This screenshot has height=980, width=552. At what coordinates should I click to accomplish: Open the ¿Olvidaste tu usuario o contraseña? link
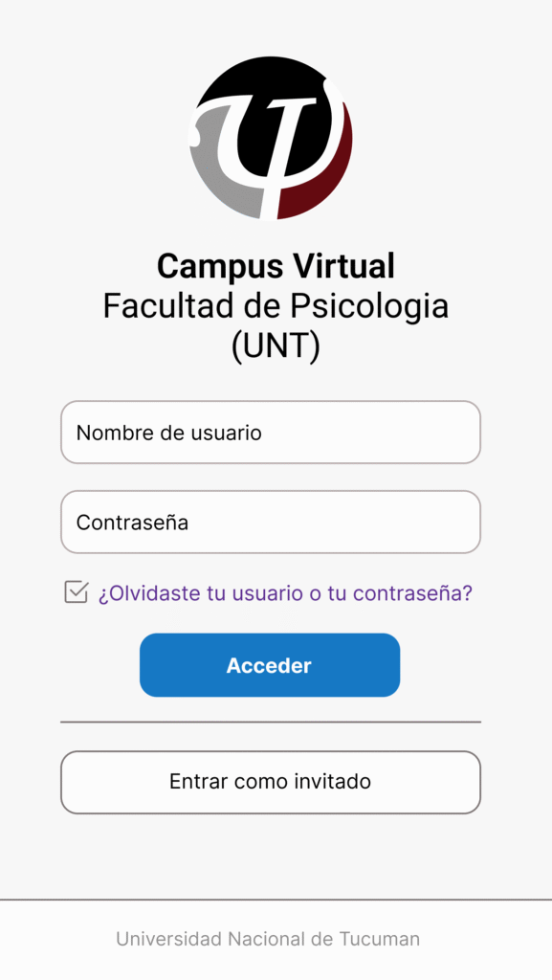(x=285, y=593)
